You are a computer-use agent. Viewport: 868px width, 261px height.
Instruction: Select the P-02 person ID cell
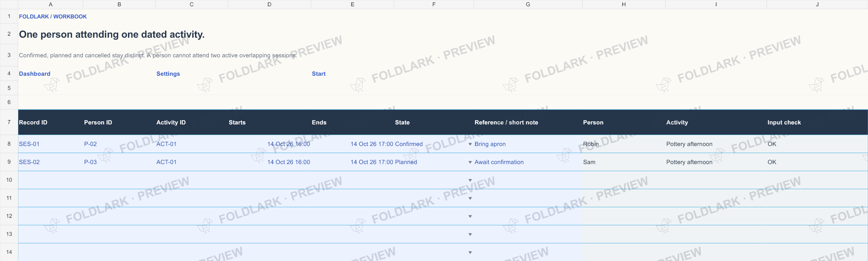(x=120, y=144)
